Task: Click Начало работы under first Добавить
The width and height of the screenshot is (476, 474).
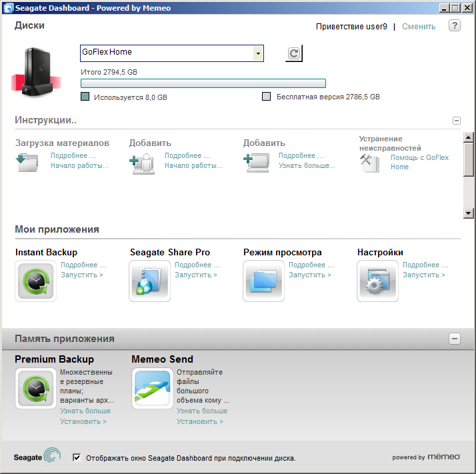Action: pos(193,165)
